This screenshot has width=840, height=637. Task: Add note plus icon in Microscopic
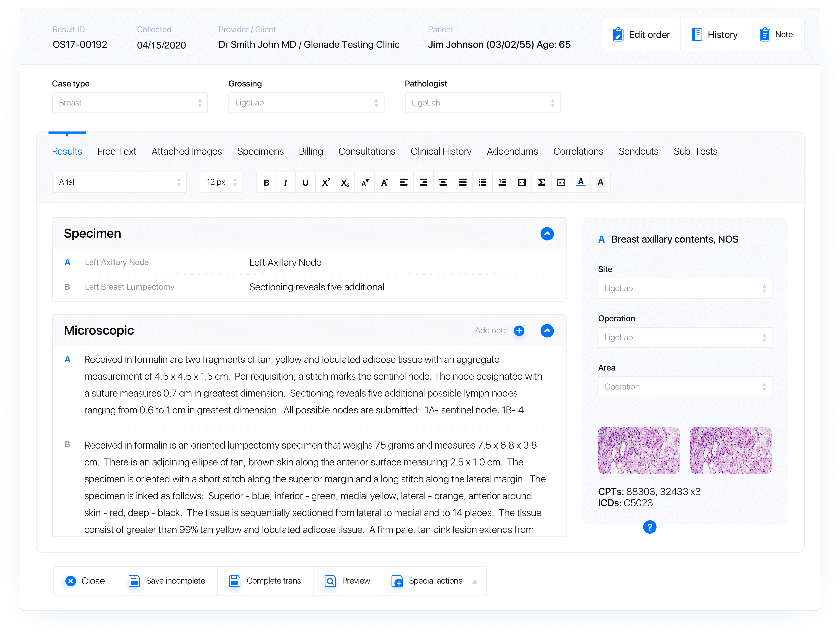519,331
